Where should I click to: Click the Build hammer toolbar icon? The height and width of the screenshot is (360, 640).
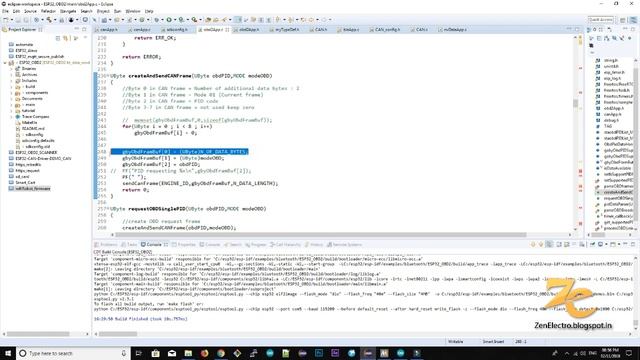(x=49, y=20)
